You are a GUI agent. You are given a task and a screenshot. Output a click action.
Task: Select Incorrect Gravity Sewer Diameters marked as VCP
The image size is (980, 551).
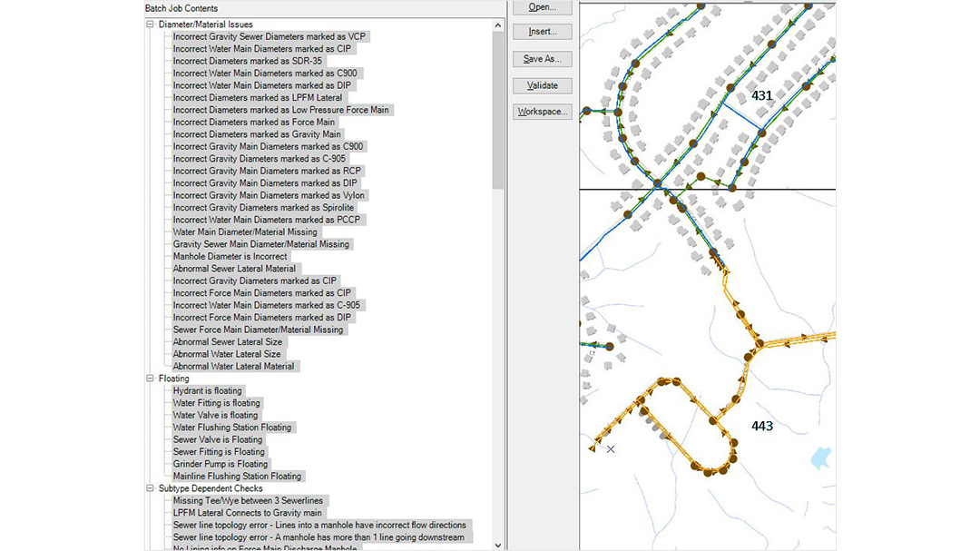269,36
